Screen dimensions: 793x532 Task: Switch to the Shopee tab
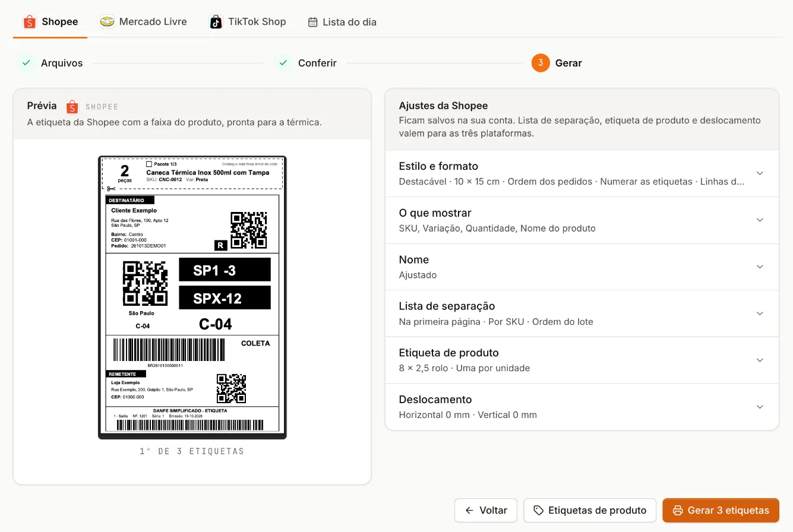[50, 22]
